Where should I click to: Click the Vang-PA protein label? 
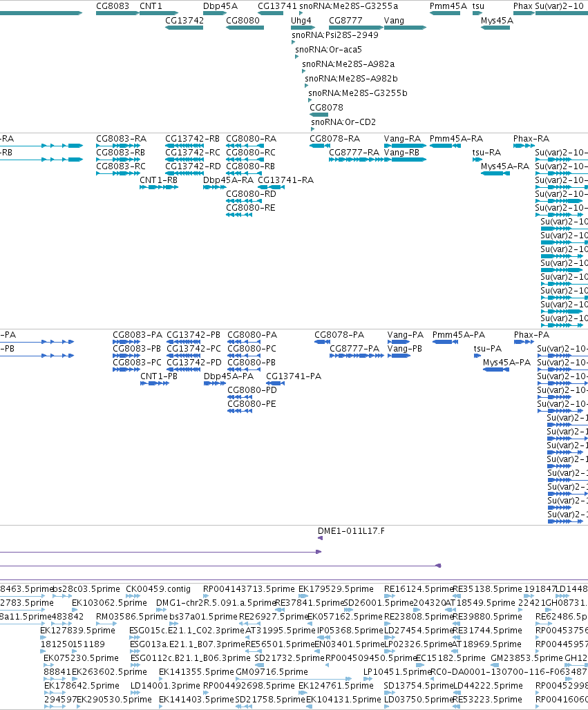[x=406, y=334]
